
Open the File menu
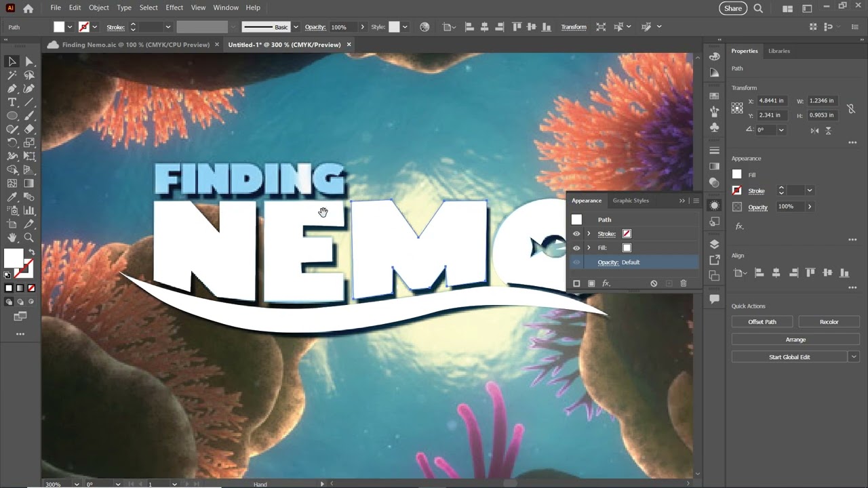[56, 7]
